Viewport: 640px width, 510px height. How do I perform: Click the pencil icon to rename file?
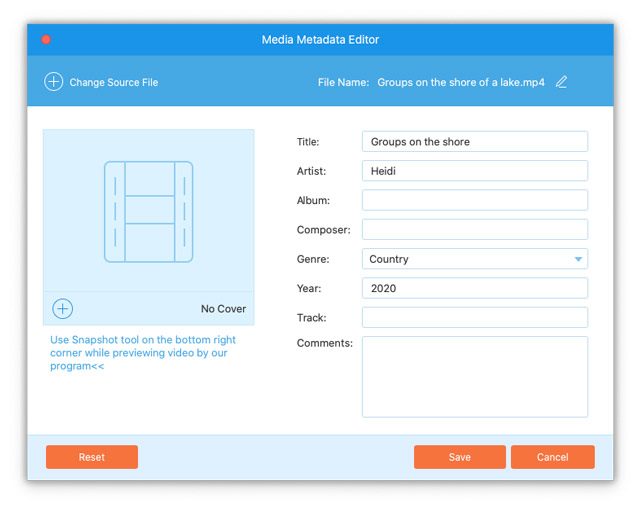click(561, 82)
